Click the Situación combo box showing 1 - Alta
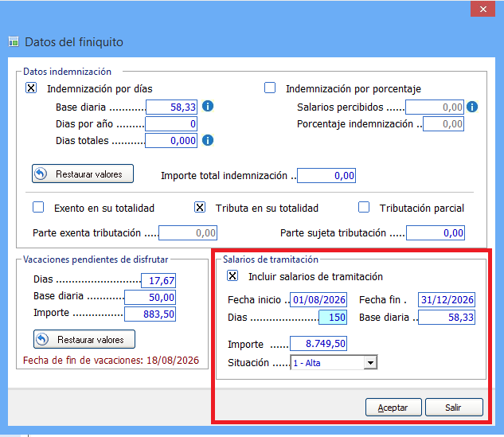Viewport: 504px width, 437px height. [x=334, y=363]
